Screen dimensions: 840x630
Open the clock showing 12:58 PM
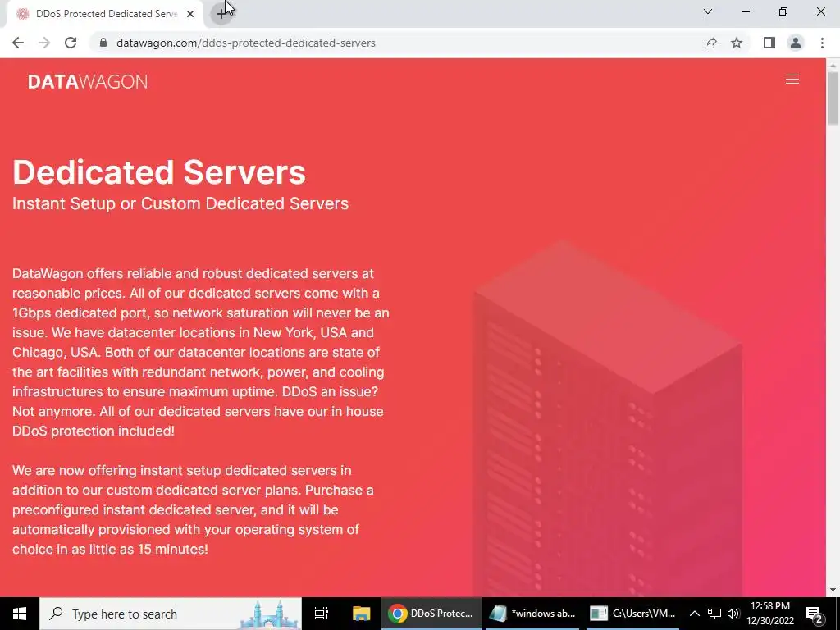pyautogui.click(x=770, y=614)
